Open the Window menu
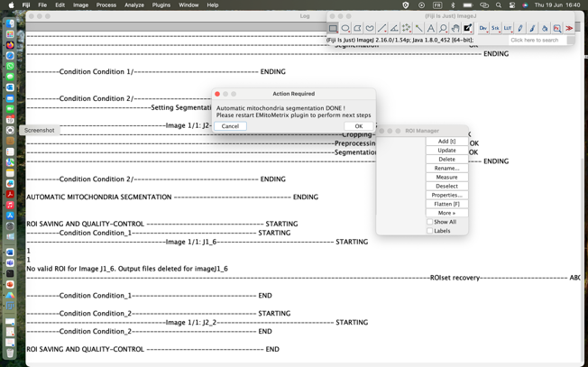This screenshot has width=588, height=367. point(188,5)
